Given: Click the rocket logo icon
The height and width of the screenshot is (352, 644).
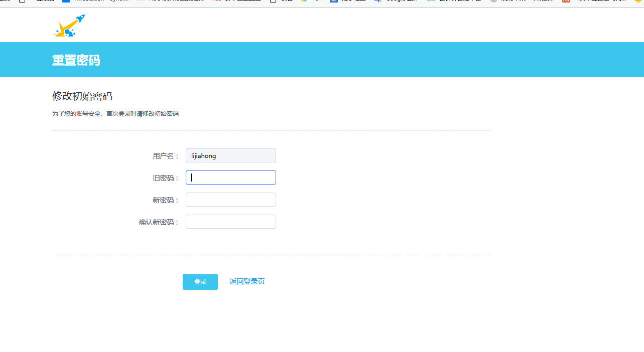Looking at the screenshot, I should (x=69, y=26).
